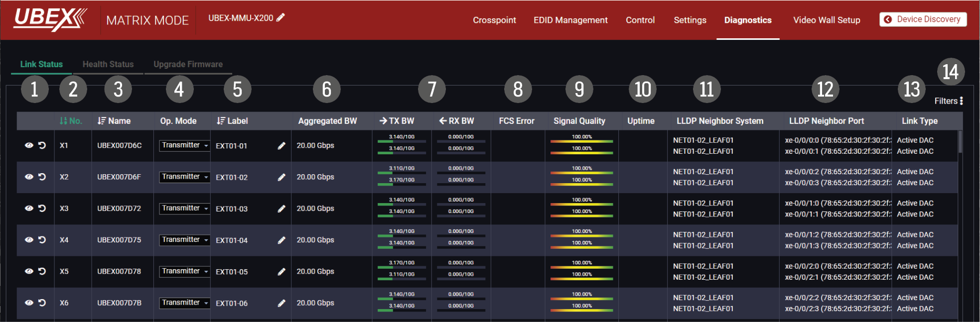Viewport: 980px width, 322px height.
Task: Click the Op. Mode column header
Action: coord(178,121)
